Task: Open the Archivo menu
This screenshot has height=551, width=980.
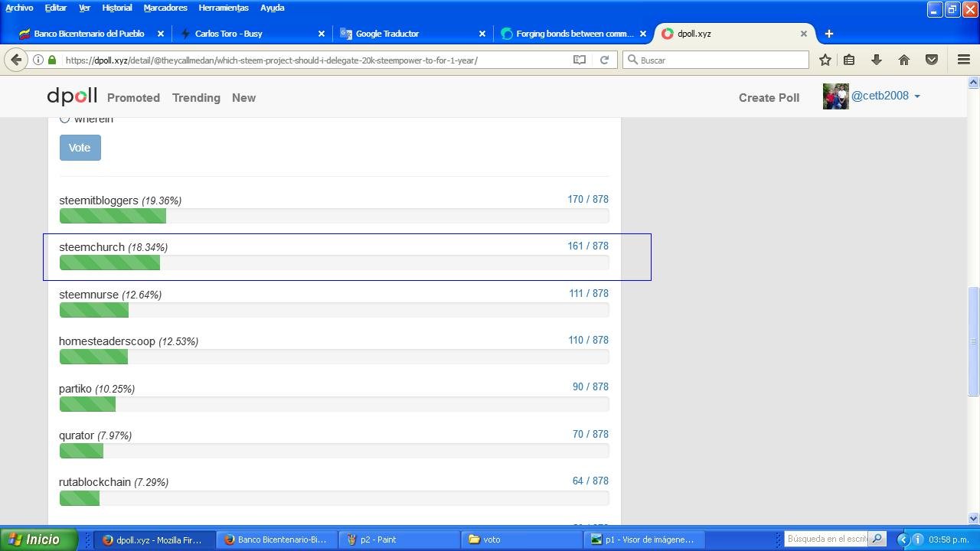Action: coord(19,8)
